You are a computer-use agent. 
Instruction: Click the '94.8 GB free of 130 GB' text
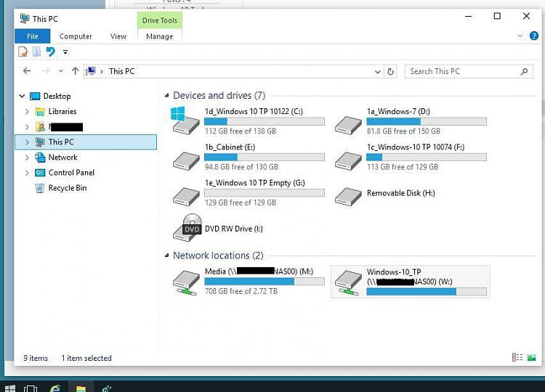coord(241,167)
